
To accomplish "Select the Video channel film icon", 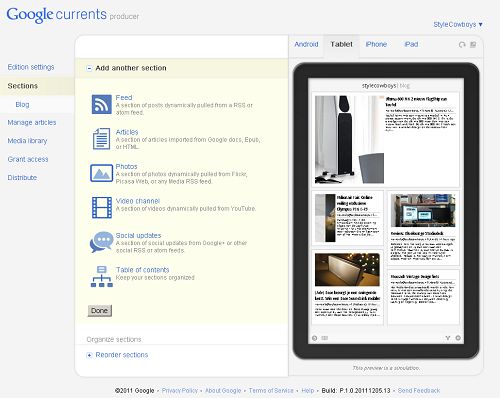I will pyautogui.click(x=102, y=207).
